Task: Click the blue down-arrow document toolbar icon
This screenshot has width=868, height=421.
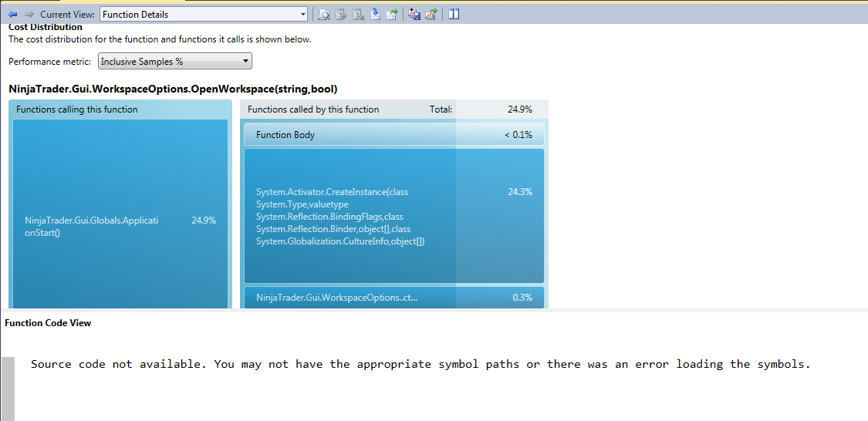Action: point(375,15)
